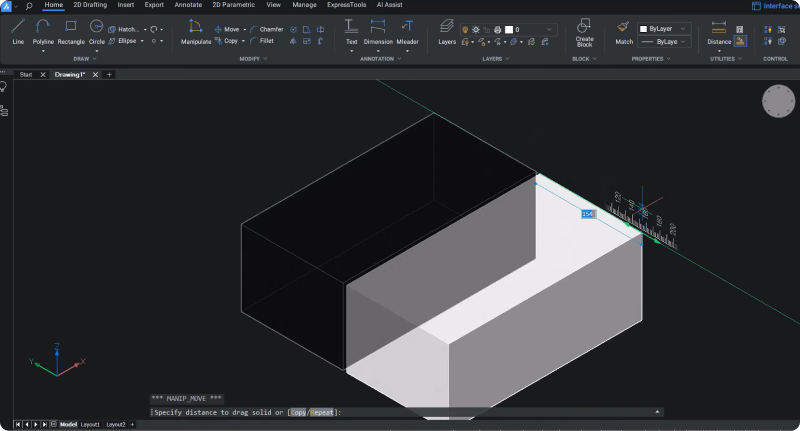The image size is (800, 431).
Task: Click the Copy command-line option
Action: click(298, 412)
